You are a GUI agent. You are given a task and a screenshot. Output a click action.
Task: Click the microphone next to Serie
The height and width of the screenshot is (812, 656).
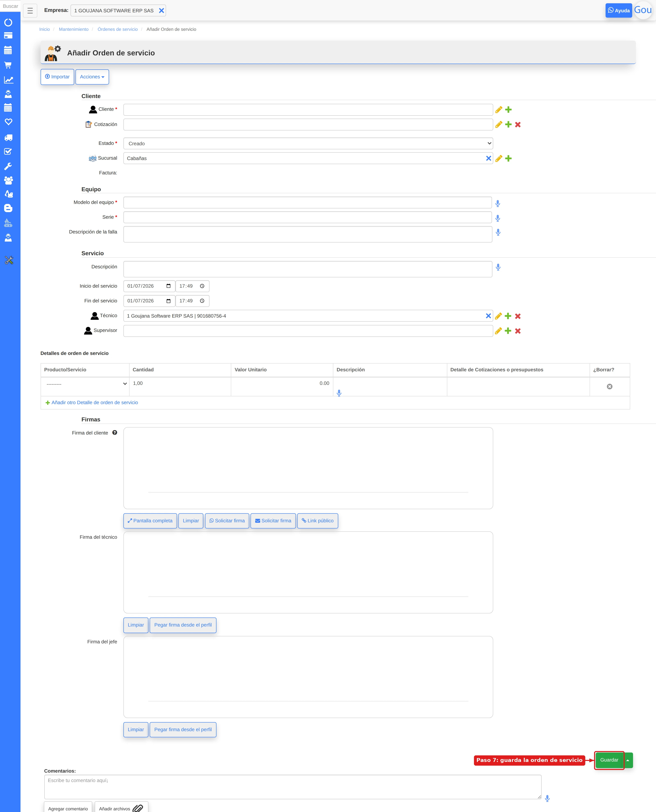(x=498, y=218)
